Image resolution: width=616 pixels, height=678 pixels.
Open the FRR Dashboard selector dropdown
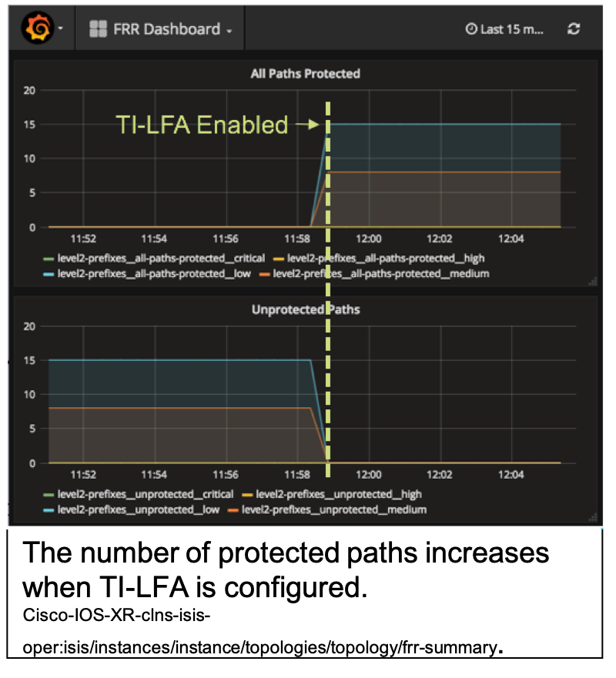[x=161, y=29]
